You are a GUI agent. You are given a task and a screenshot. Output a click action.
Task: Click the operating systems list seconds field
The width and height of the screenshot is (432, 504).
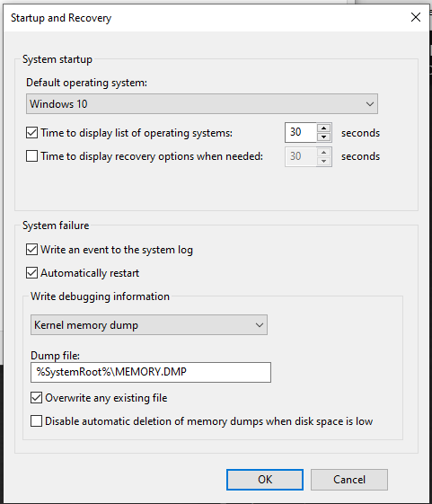(x=301, y=132)
